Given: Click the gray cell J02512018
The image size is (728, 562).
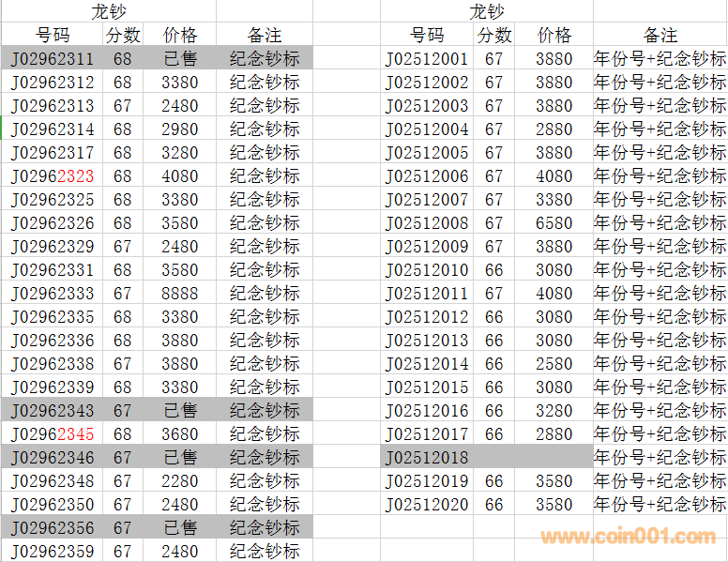Looking at the screenshot, I should click(x=427, y=457).
